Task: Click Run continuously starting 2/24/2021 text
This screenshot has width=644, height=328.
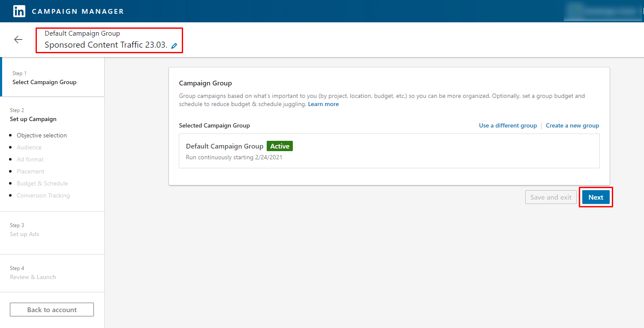Action: pyautogui.click(x=234, y=157)
